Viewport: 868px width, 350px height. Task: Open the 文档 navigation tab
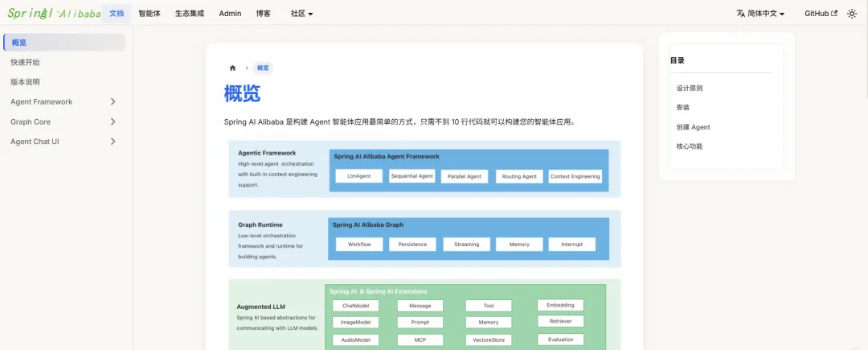click(x=117, y=14)
